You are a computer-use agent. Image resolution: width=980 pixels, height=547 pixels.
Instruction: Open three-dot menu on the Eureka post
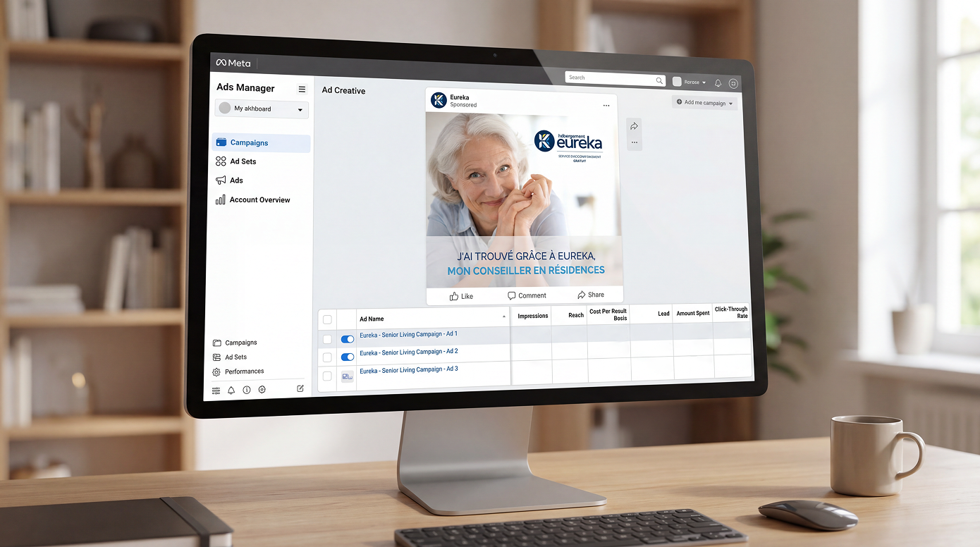[606, 106]
